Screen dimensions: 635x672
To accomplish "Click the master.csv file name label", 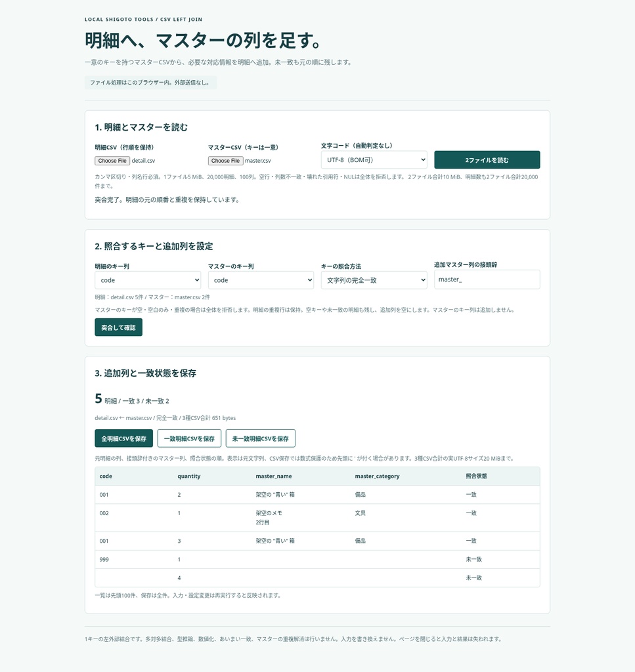I will (x=257, y=161).
